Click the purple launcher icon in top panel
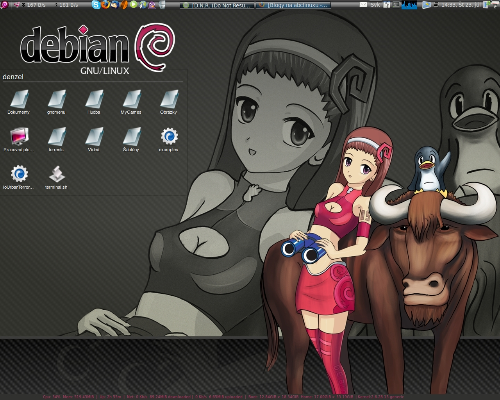The image size is (500, 400). tap(152, 5)
